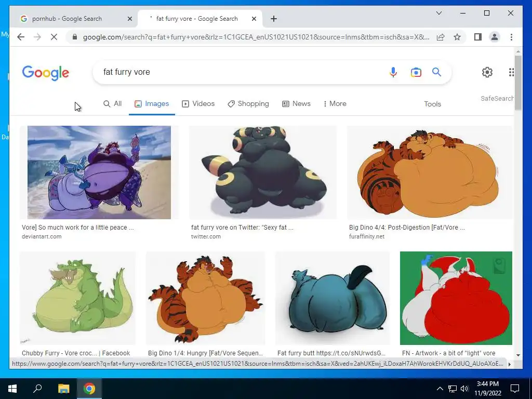Click the deviantart.com source link
Image resolution: width=532 pixels, height=399 pixels.
pyautogui.click(x=42, y=236)
